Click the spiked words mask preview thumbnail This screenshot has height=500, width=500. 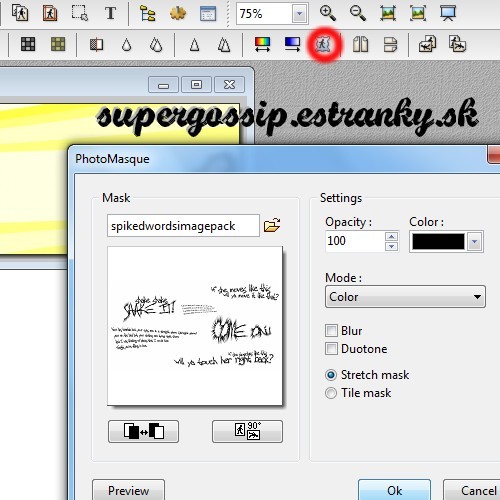pyautogui.click(x=195, y=326)
